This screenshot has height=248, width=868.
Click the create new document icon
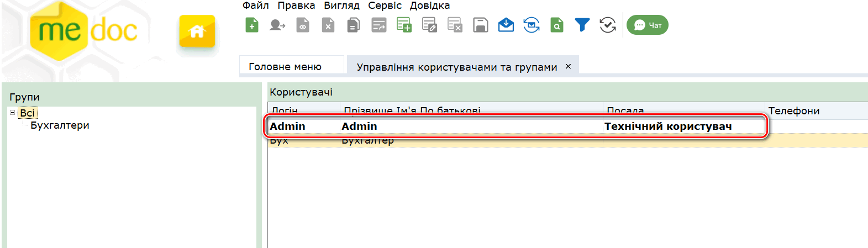pos(252,25)
